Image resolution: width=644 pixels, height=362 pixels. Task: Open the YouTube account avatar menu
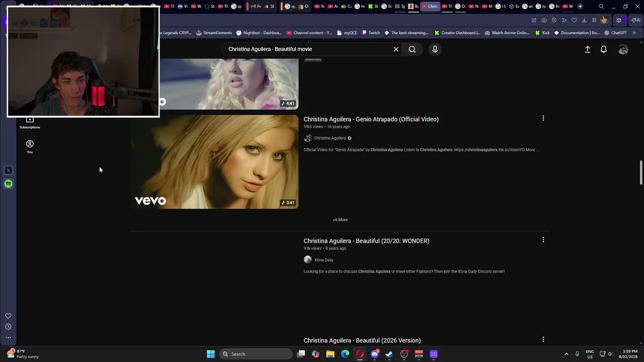[623, 49]
